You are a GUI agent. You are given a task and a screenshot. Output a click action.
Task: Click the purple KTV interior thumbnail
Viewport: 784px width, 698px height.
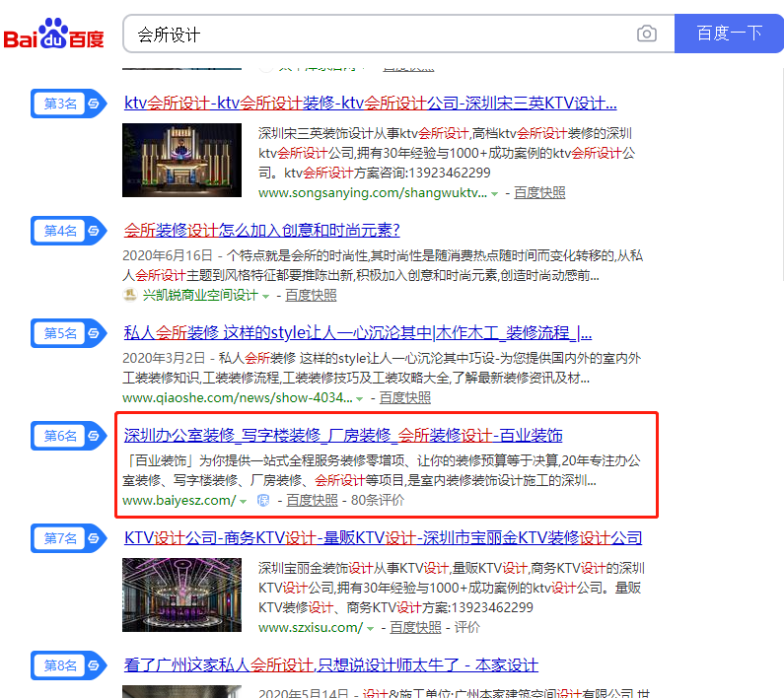click(182, 595)
